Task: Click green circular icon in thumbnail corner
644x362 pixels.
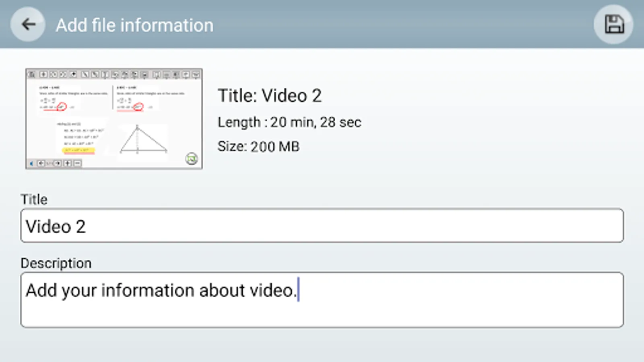Action: 192,159
